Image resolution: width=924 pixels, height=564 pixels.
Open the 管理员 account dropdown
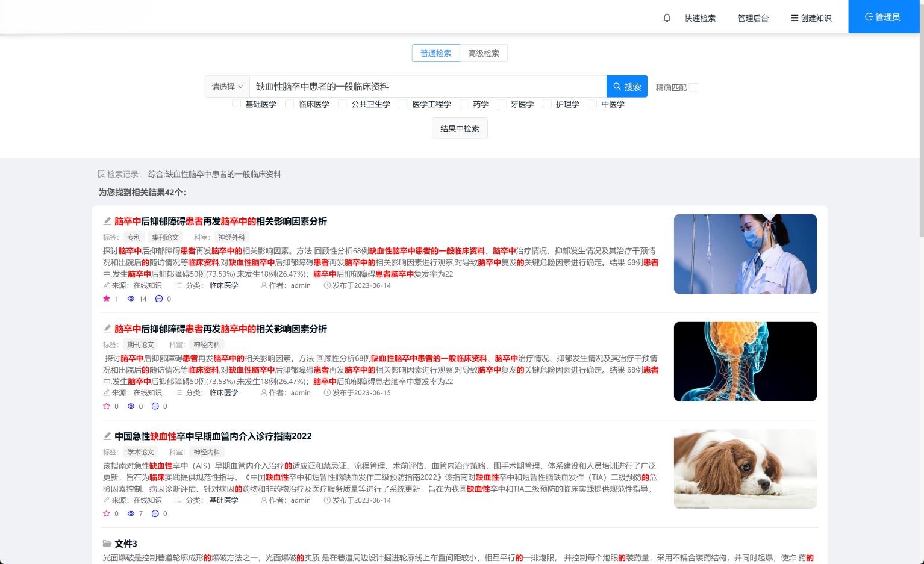pos(883,17)
